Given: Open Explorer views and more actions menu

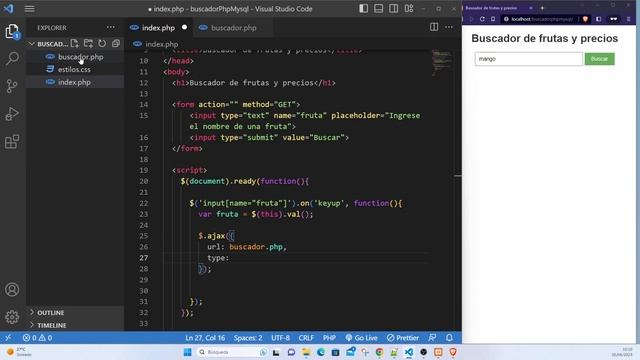Looking at the screenshot, I should pos(111,27).
